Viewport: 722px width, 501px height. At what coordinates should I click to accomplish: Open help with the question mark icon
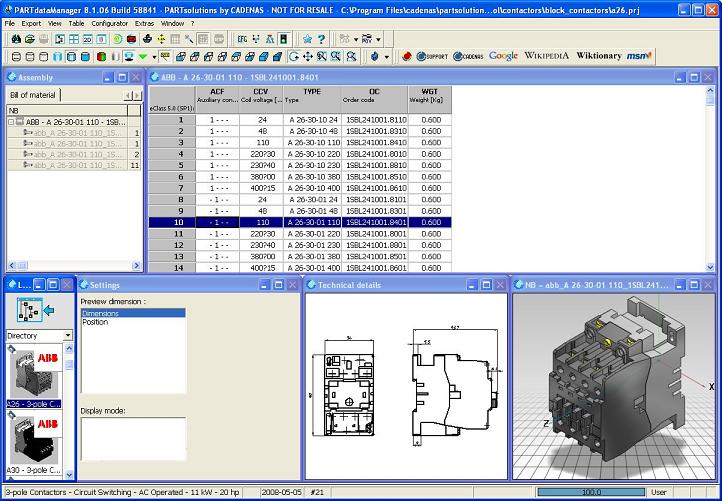[321, 39]
